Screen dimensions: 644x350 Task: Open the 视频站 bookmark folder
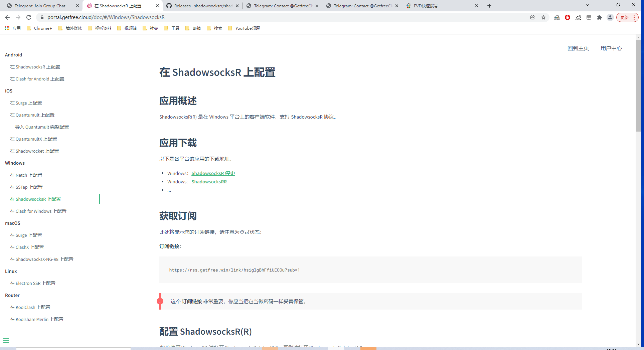click(127, 28)
